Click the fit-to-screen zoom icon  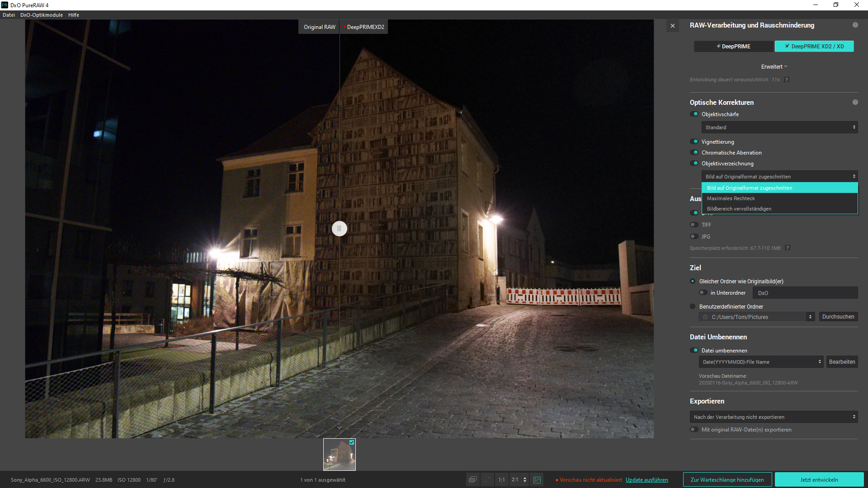(487, 480)
